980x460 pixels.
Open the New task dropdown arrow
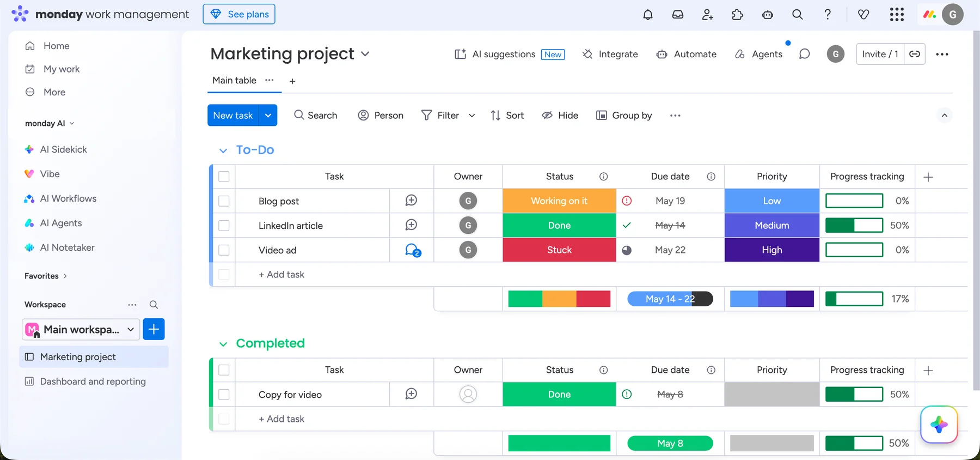268,115
